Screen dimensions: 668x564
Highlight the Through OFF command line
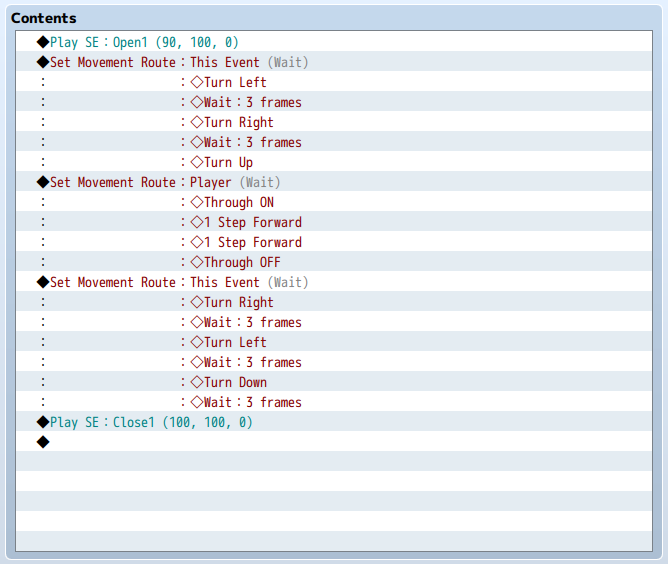point(242,262)
